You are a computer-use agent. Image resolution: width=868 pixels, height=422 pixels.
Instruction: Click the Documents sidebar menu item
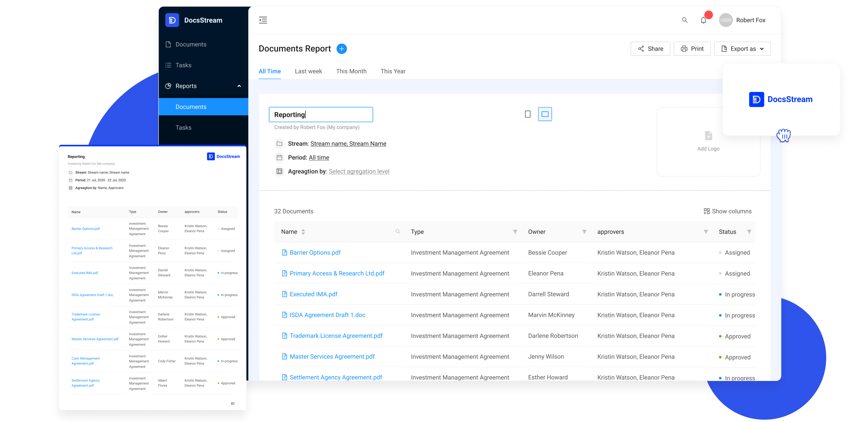coord(191,44)
